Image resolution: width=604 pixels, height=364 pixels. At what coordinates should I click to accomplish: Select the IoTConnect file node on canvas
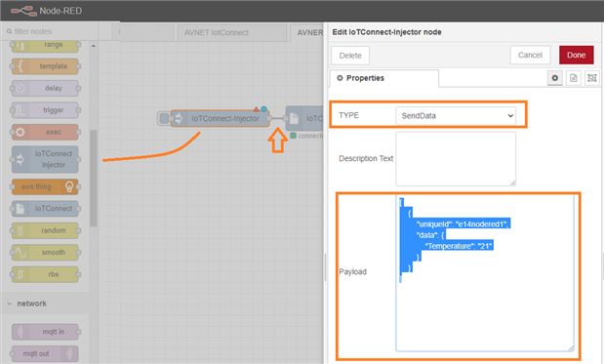tap(304, 118)
